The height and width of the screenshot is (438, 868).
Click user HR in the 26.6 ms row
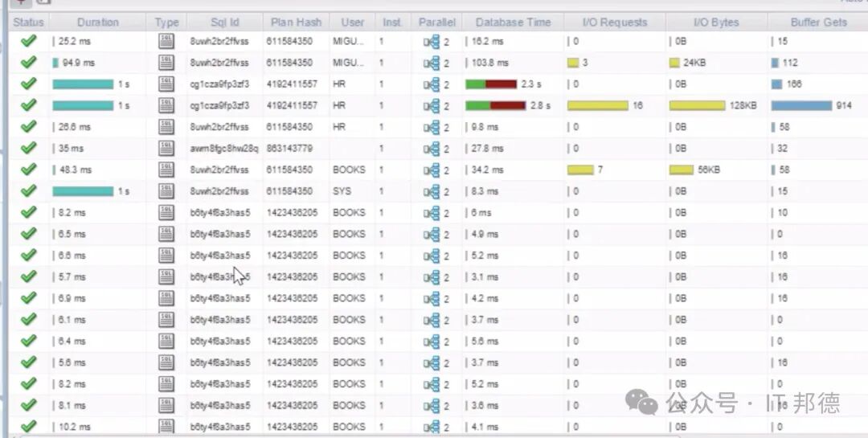coord(339,127)
